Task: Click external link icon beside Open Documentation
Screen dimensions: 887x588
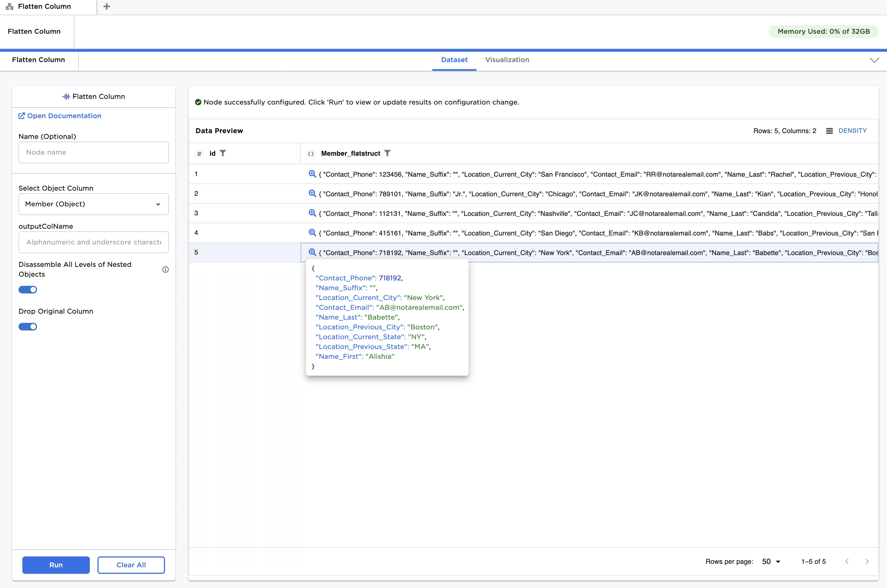Action: click(x=22, y=116)
